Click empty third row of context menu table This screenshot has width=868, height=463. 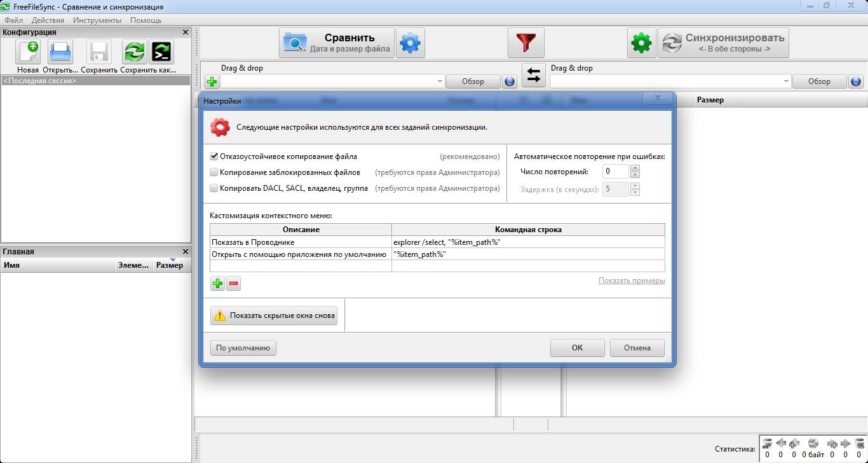(x=437, y=266)
